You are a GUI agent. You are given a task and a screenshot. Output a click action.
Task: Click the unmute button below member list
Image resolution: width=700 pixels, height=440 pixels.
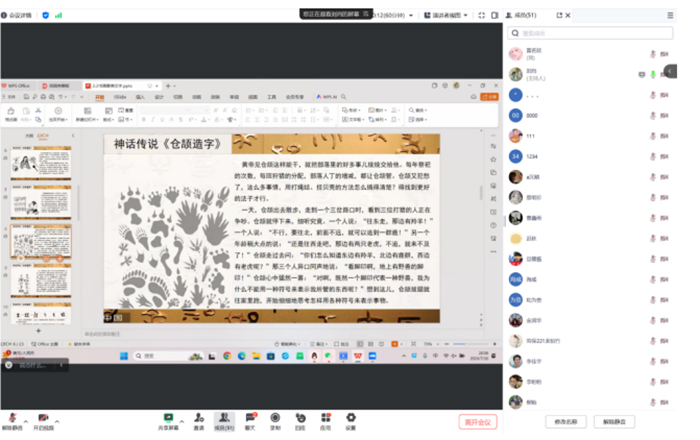click(614, 422)
